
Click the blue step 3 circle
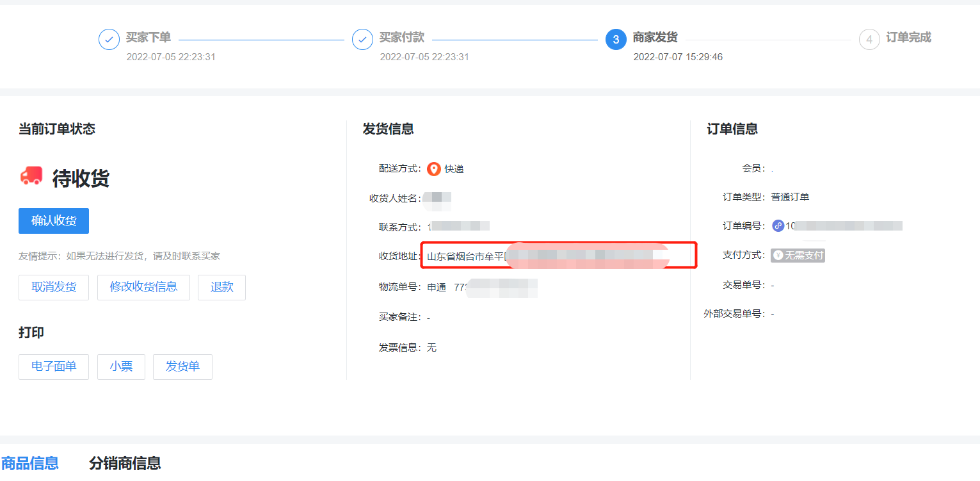point(616,40)
